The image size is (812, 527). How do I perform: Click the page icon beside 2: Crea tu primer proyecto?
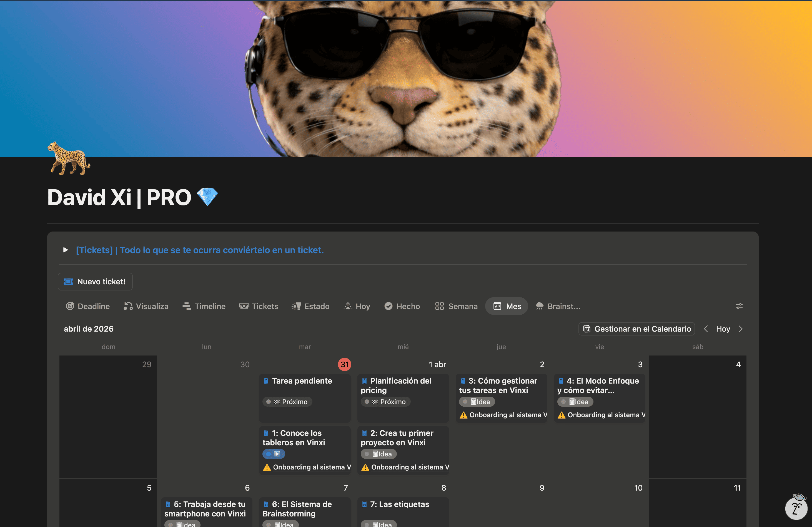[x=364, y=433]
